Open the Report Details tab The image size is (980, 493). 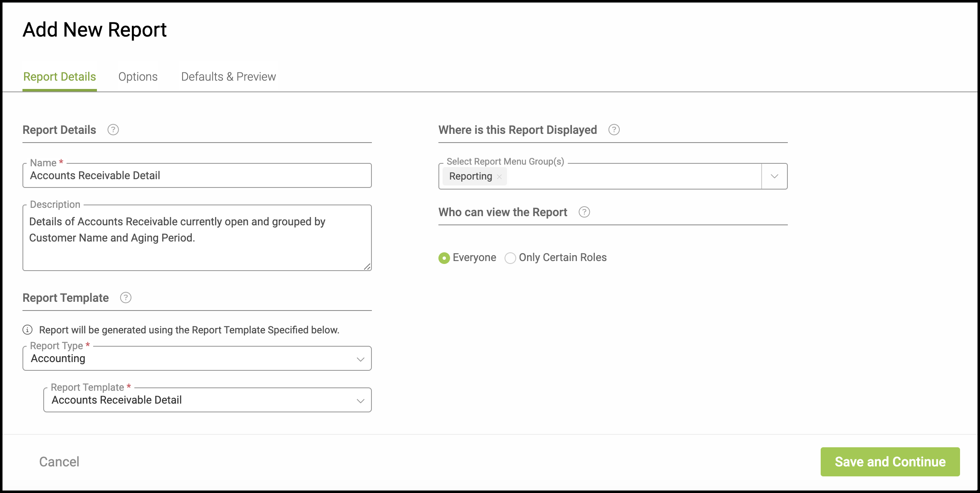pos(59,76)
